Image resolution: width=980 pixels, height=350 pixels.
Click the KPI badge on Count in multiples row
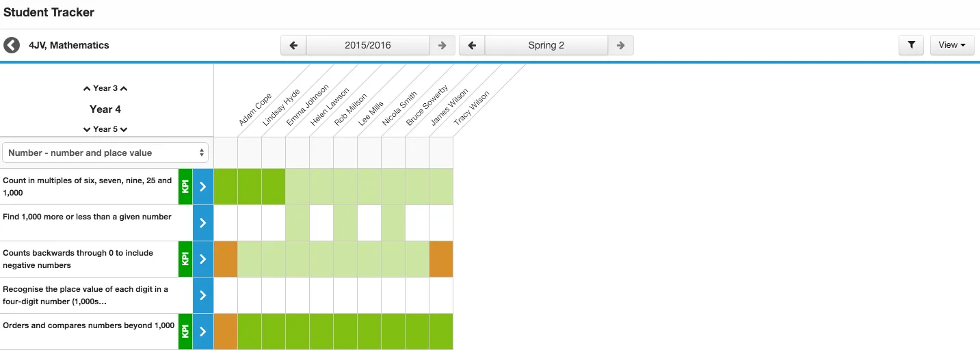tap(185, 187)
